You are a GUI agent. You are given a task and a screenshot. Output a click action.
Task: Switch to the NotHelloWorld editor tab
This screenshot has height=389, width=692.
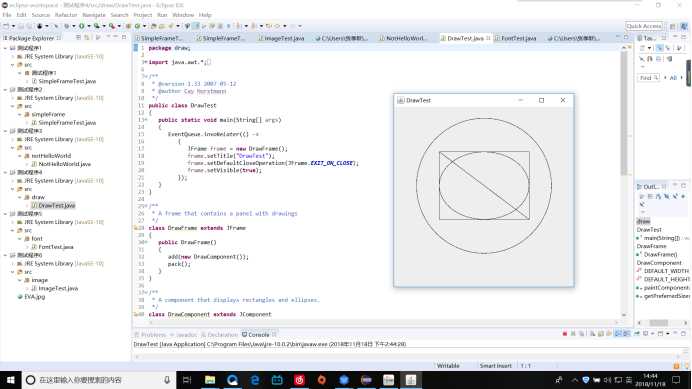point(403,38)
